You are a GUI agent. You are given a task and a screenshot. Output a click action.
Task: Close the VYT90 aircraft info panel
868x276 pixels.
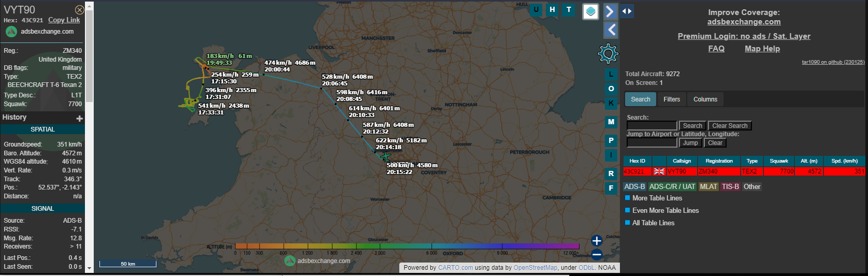79,10
